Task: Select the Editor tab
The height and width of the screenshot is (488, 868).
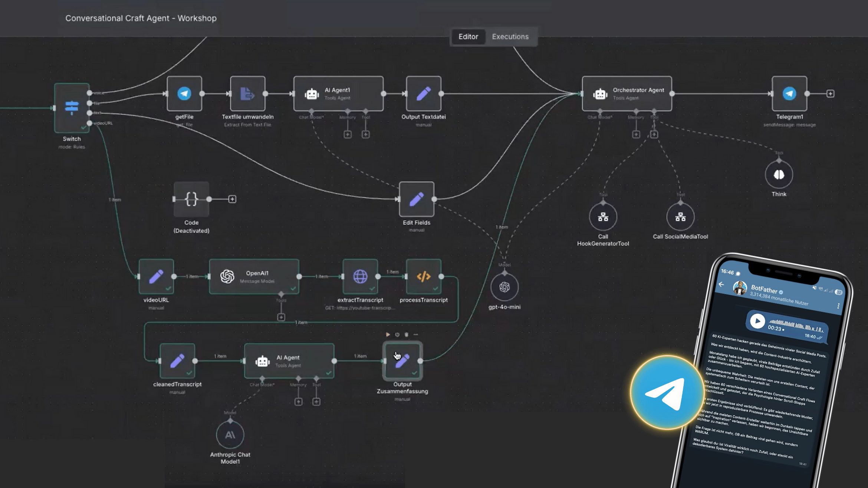Action: pyautogui.click(x=468, y=36)
